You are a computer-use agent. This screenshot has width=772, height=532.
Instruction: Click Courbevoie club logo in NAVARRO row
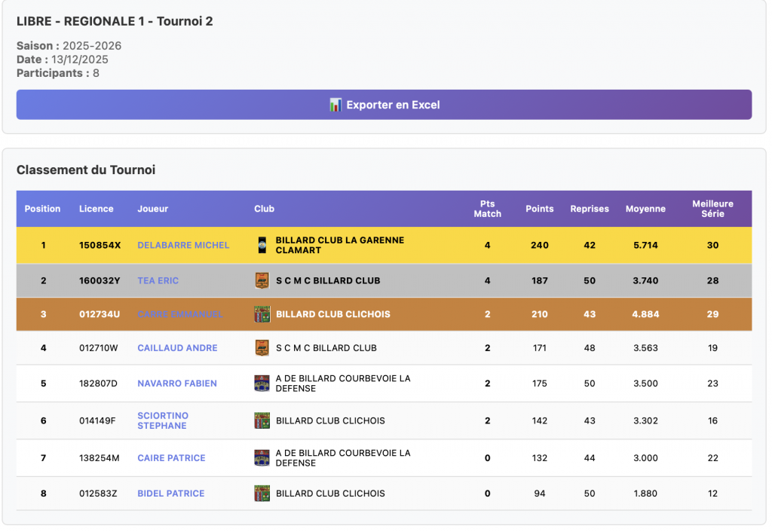(x=262, y=384)
